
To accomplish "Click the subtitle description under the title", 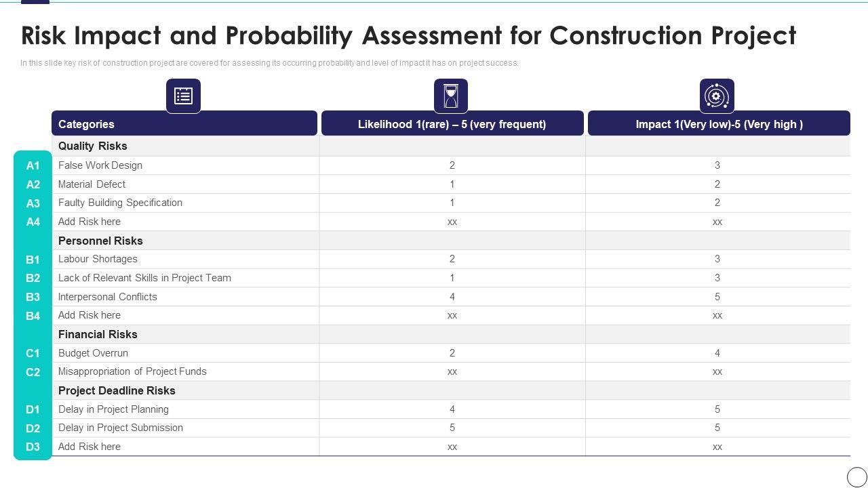I will 269,63.
